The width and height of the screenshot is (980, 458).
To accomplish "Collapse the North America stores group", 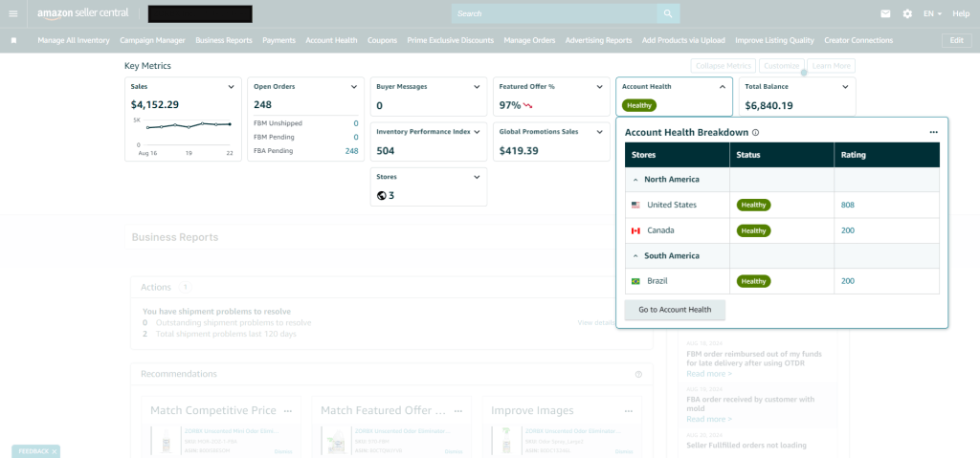I will [635, 179].
